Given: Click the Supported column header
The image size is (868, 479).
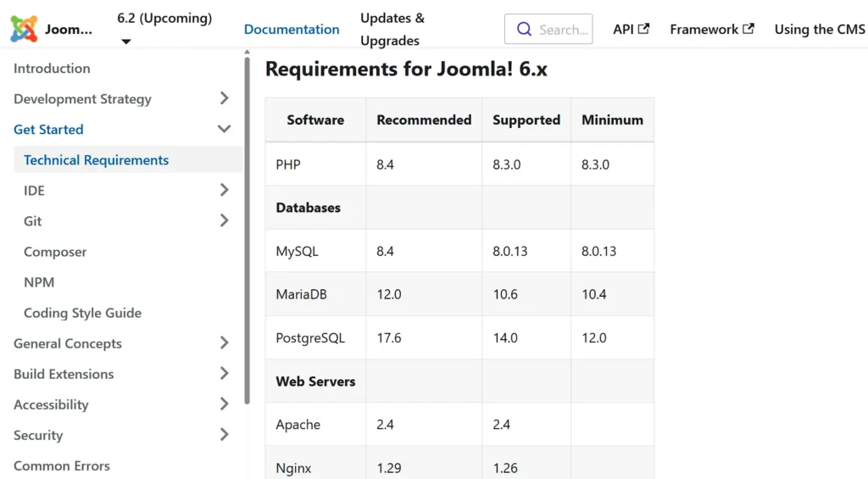Looking at the screenshot, I should tap(526, 120).
